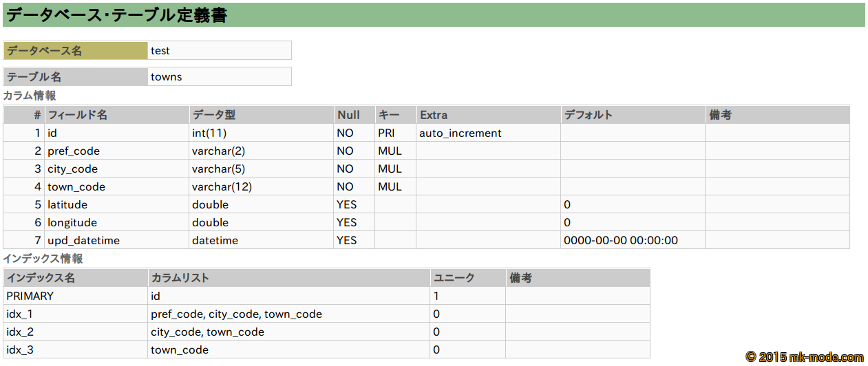Click the インデックス名 column header
This screenshot has height=366, width=868.
[x=41, y=278]
